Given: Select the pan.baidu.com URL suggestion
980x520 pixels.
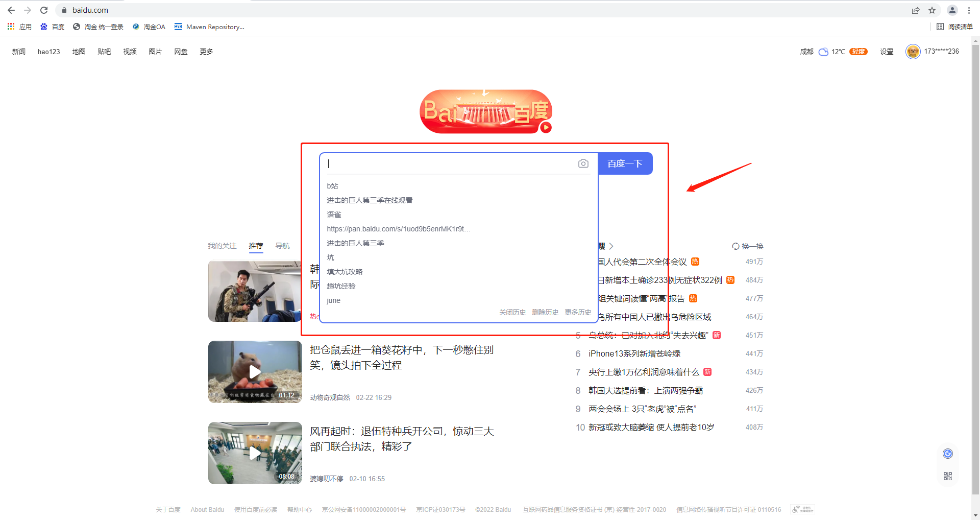Looking at the screenshot, I should click(x=398, y=229).
